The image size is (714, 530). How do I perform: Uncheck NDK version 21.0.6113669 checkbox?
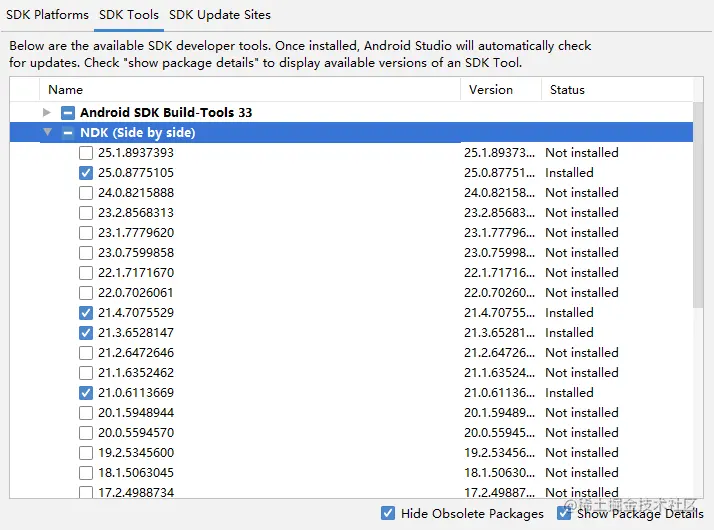(x=86, y=392)
